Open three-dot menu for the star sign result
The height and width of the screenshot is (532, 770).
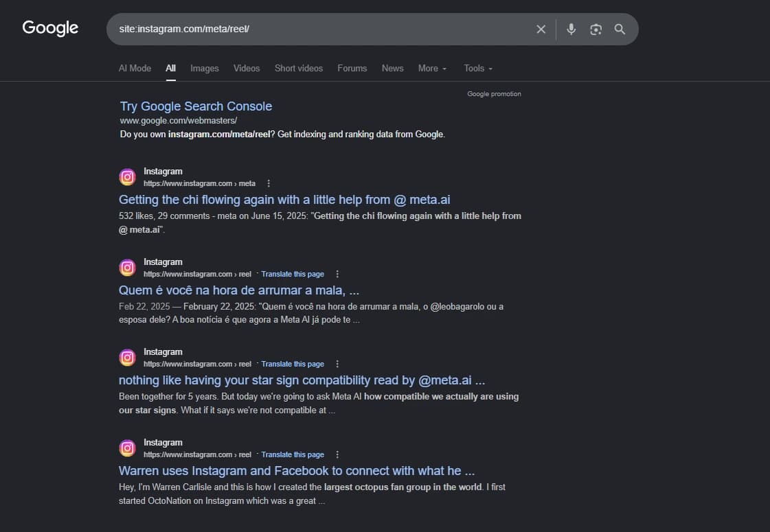pos(337,364)
